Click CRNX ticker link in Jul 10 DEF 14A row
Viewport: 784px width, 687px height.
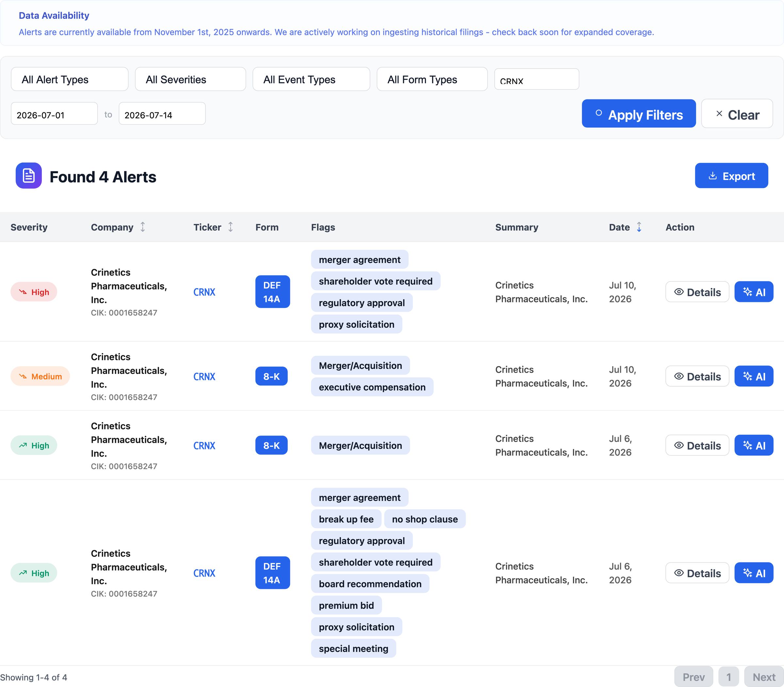[204, 292]
